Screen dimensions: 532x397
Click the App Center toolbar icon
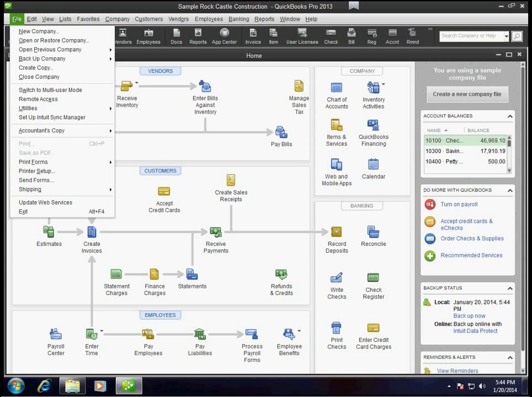pyautogui.click(x=224, y=36)
